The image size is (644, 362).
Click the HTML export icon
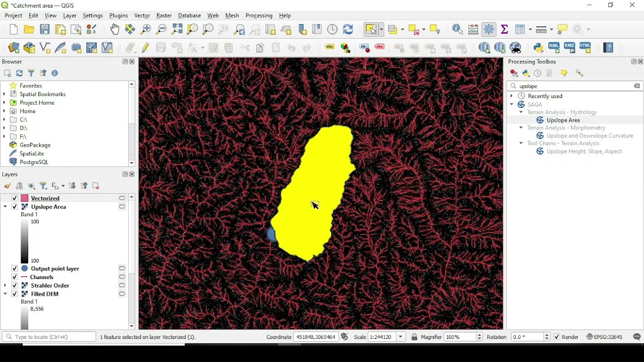[x=586, y=48]
